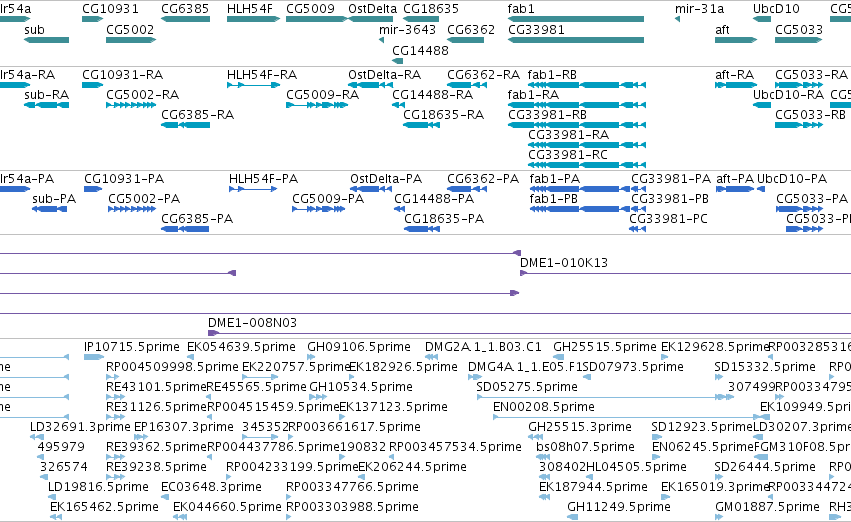Viewport: 851px width, 522px height.
Task: Click the HLH54F gene label
Action: [x=250, y=9]
